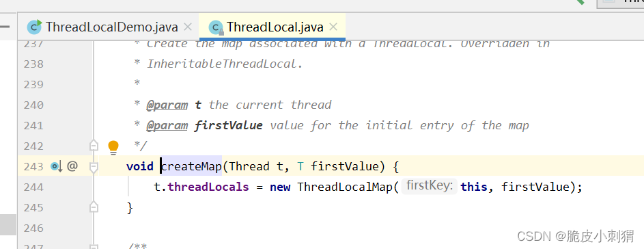Screen dimensions: 644x249
Task: Click the InheritableThreadLocal text in the comment
Action: coord(225,64)
